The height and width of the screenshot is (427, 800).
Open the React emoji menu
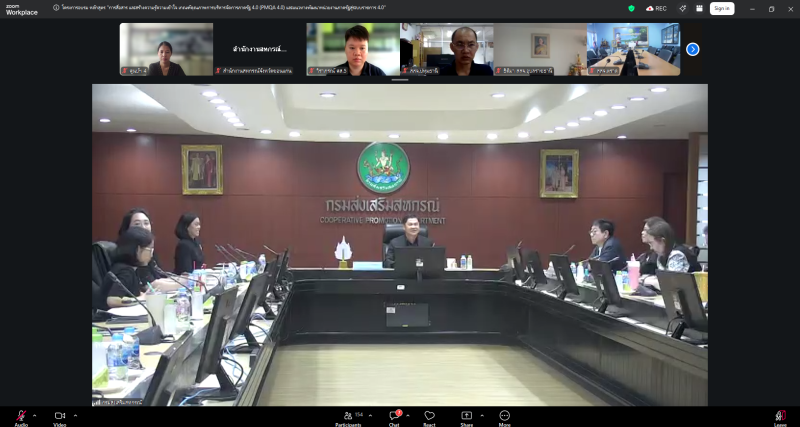(x=429, y=416)
